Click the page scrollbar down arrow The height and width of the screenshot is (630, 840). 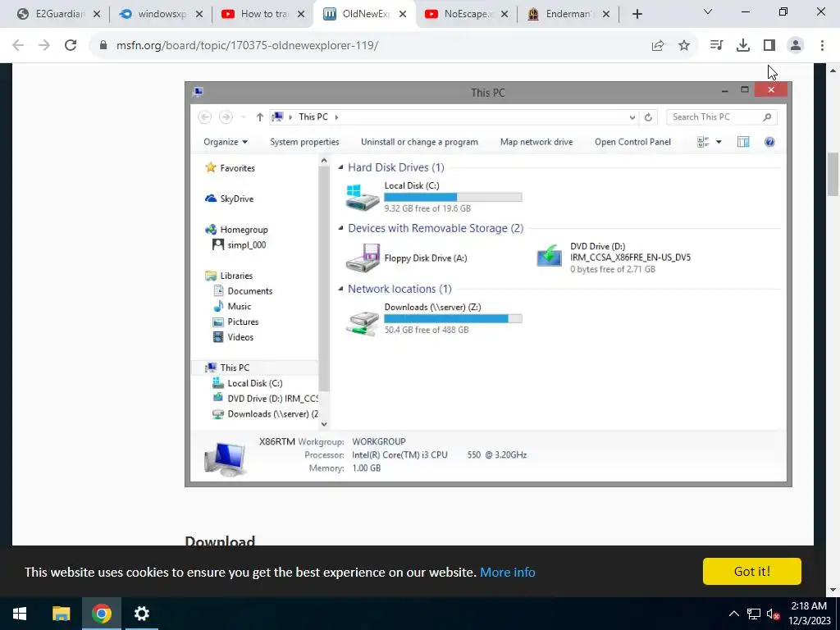pyautogui.click(x=833, y=591)
